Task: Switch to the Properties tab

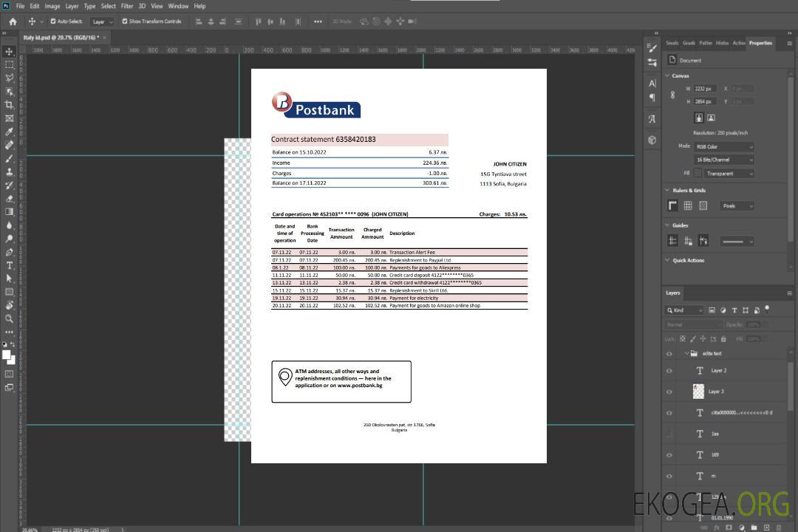Action: click(760, 43)
